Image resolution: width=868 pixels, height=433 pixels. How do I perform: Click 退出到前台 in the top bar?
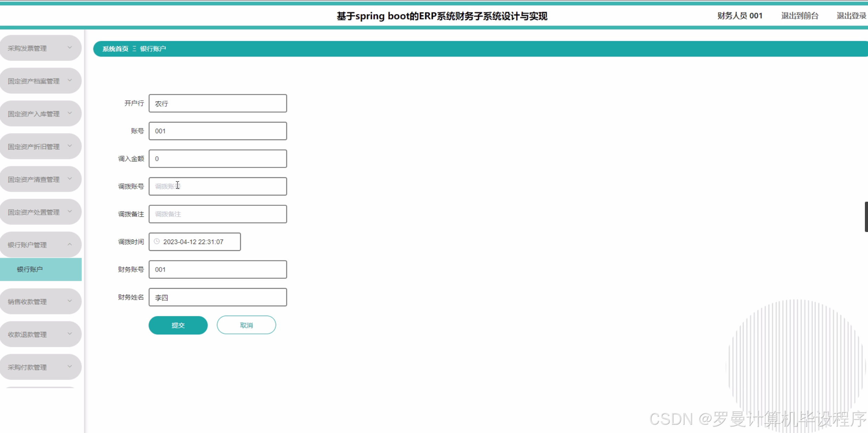800,15
